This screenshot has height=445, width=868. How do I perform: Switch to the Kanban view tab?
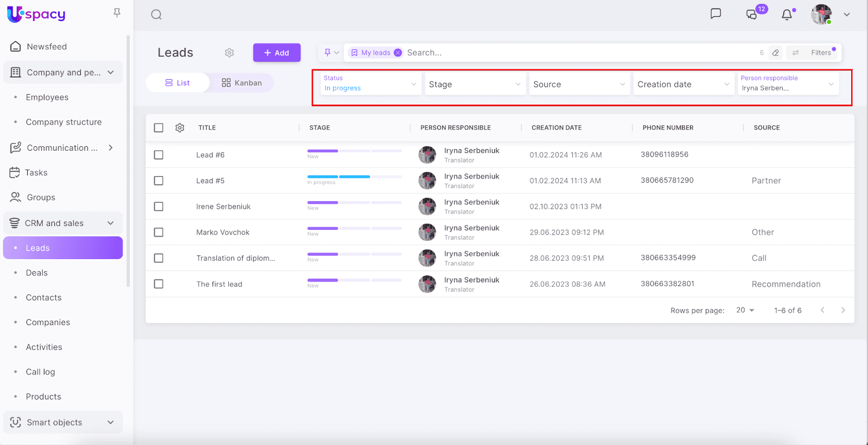point(242,83)
